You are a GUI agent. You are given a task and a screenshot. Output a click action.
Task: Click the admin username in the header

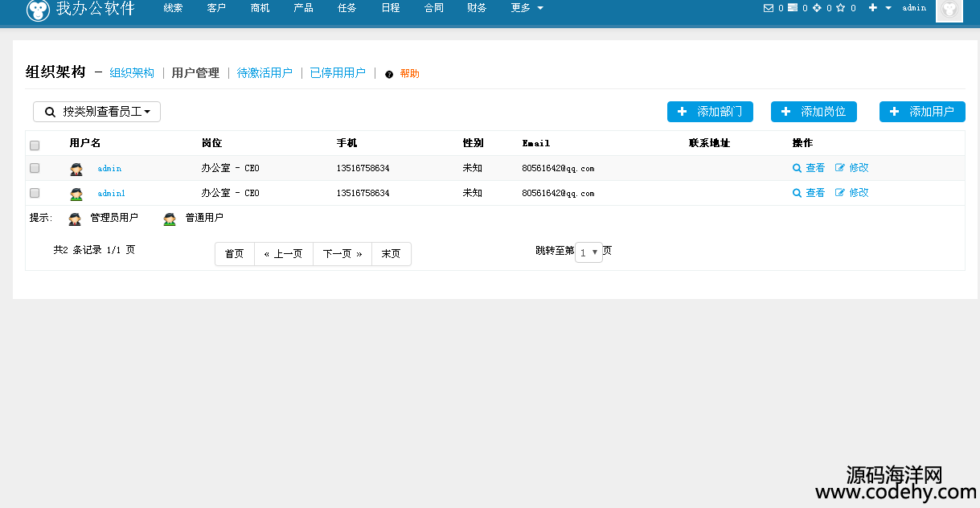[914, 8]
